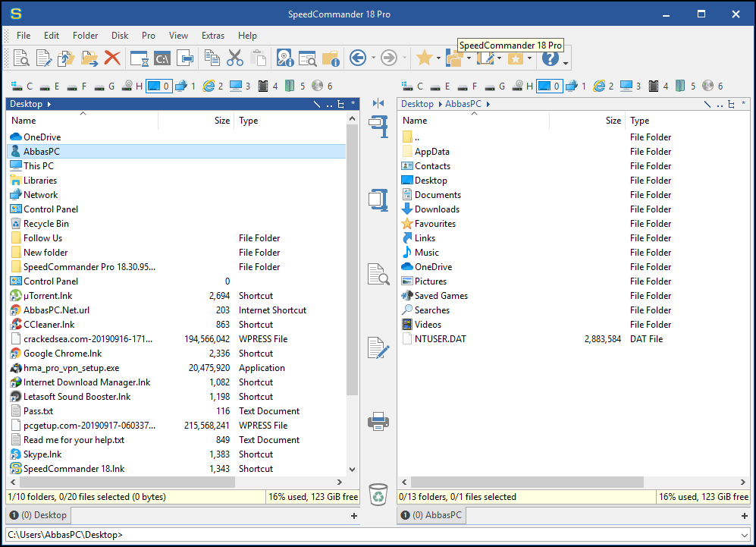
Task: Switch to the (0) Desktop tab
Action: 38,515
